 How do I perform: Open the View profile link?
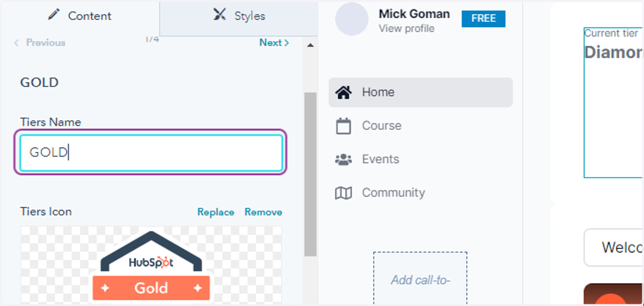406,28
